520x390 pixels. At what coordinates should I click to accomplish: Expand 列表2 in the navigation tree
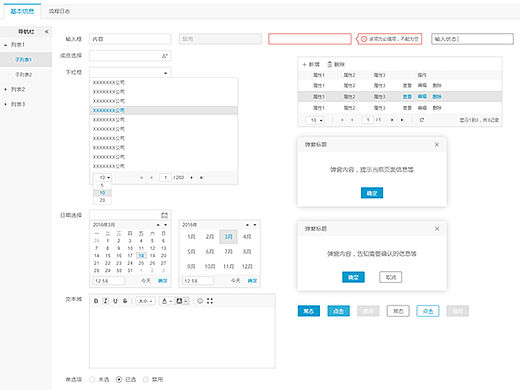(6, 89)
